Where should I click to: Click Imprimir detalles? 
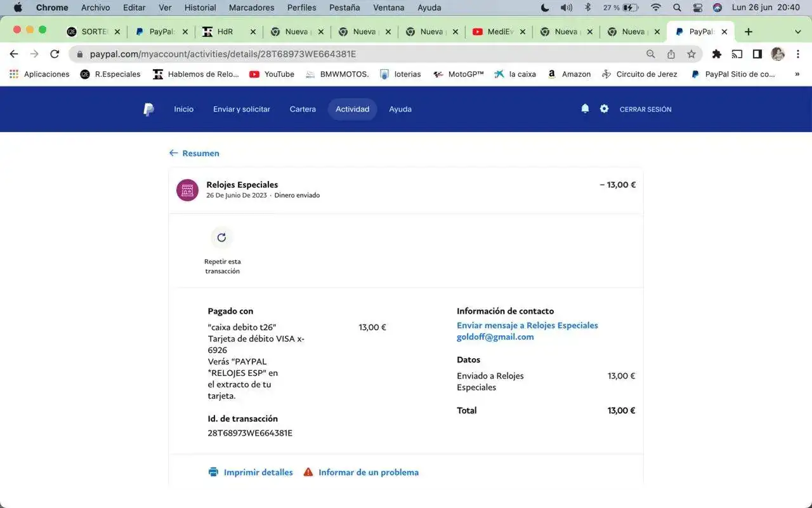(258, 472)
